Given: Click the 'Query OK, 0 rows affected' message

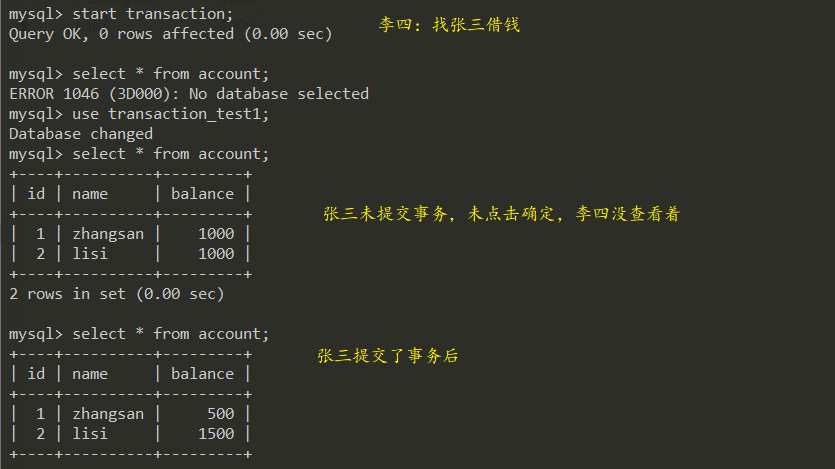Looking at the screenshot, I should pyautogui.click(x=170, y=34).
